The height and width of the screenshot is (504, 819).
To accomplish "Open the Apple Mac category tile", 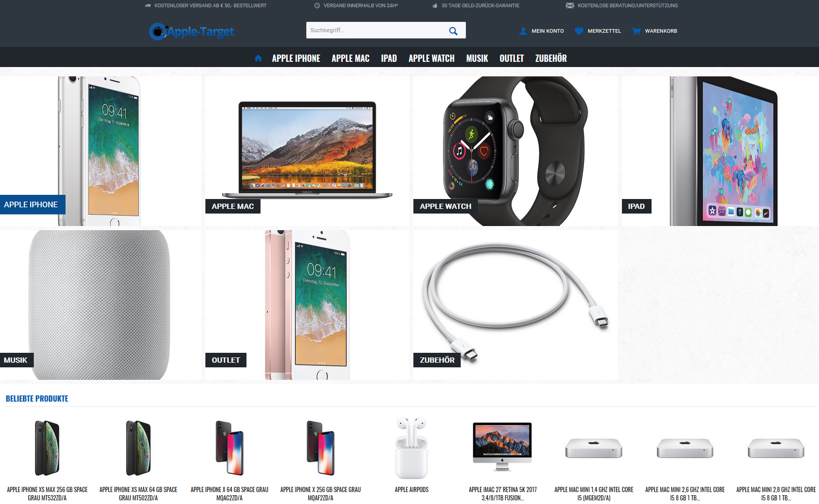I will pyautogui.click(x=307, y=151).
